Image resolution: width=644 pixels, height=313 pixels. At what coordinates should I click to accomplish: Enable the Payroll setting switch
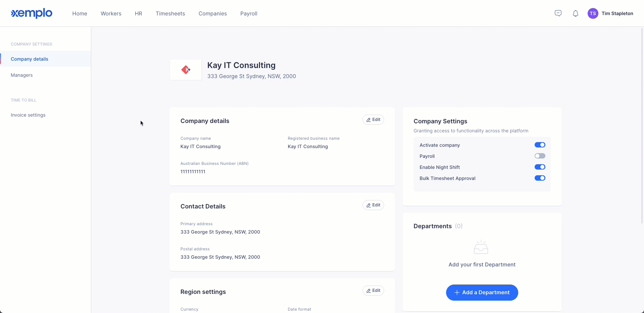(540, 156)
